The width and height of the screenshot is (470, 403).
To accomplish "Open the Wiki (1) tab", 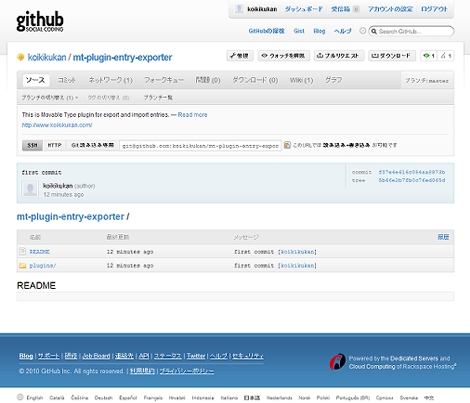I will [x=301, y=80].
